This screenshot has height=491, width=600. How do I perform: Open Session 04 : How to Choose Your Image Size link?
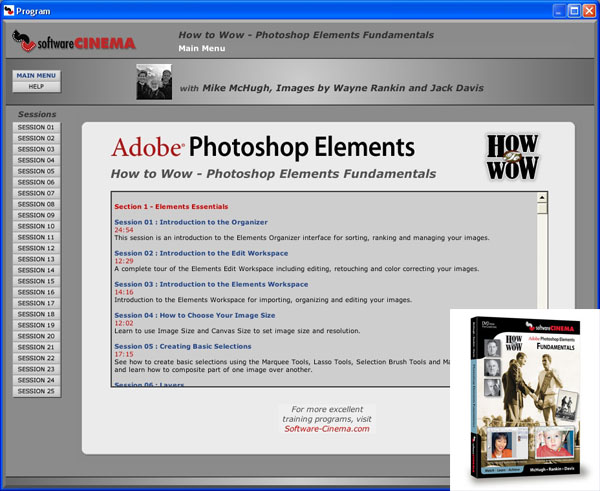tap(195, 315)
